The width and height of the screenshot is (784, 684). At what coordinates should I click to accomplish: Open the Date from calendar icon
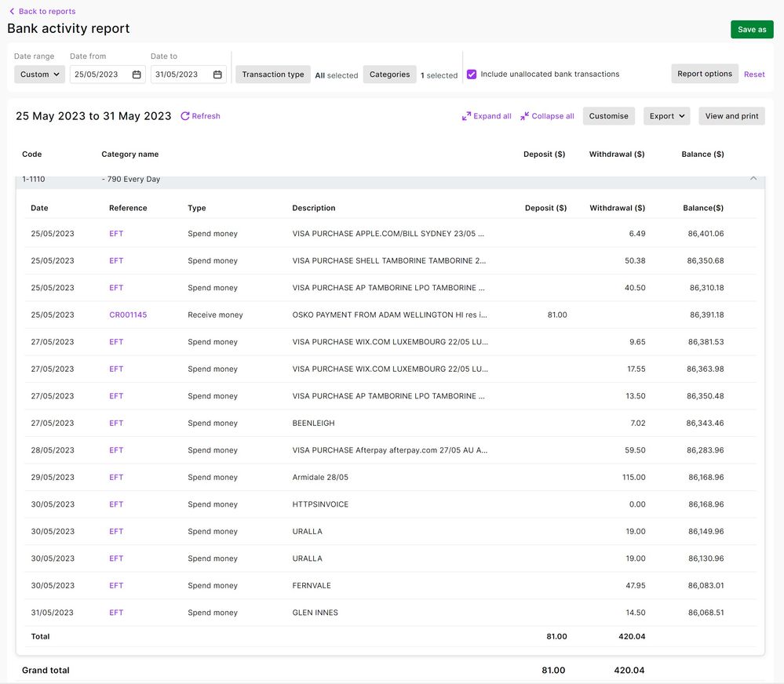pyautogui.click(x=137, y=75)
